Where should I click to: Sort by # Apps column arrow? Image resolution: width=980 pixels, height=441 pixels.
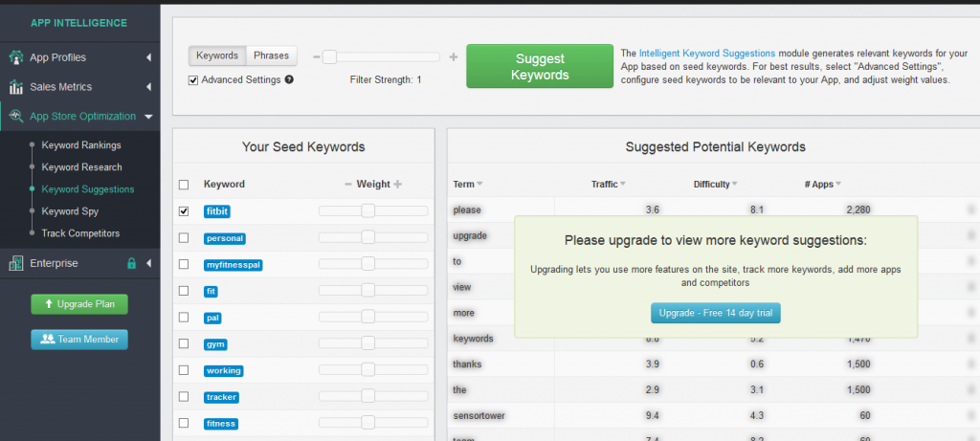click(838, 185)
